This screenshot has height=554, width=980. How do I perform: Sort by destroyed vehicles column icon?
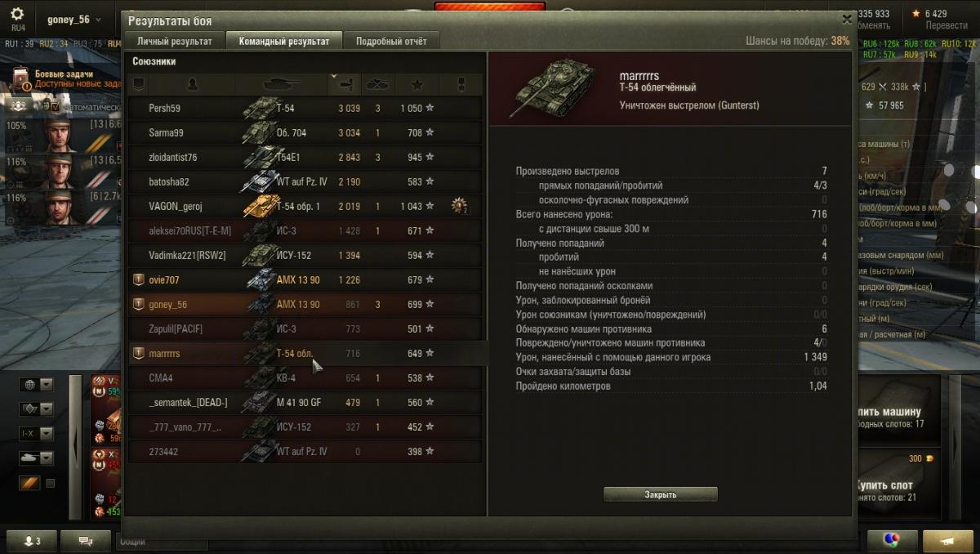point(377,84)
